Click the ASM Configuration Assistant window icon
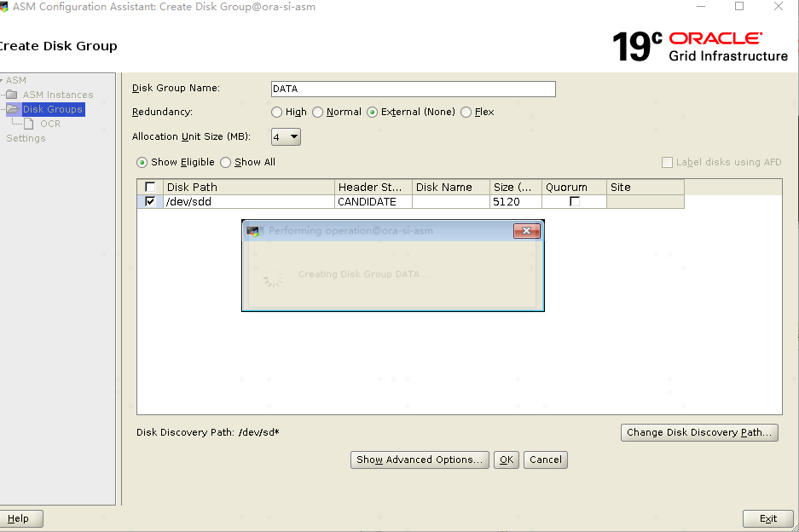799x532 pixels. 4,7
